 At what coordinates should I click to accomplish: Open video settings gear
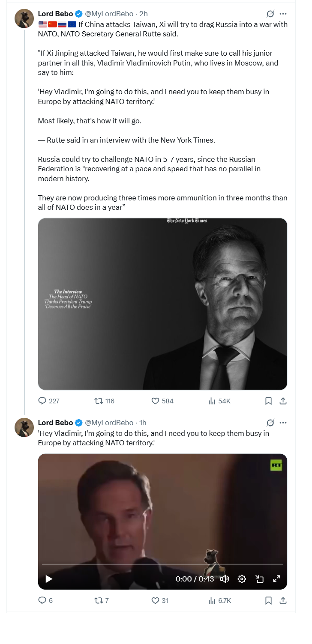pyautogui.click(x=242, y=579)
